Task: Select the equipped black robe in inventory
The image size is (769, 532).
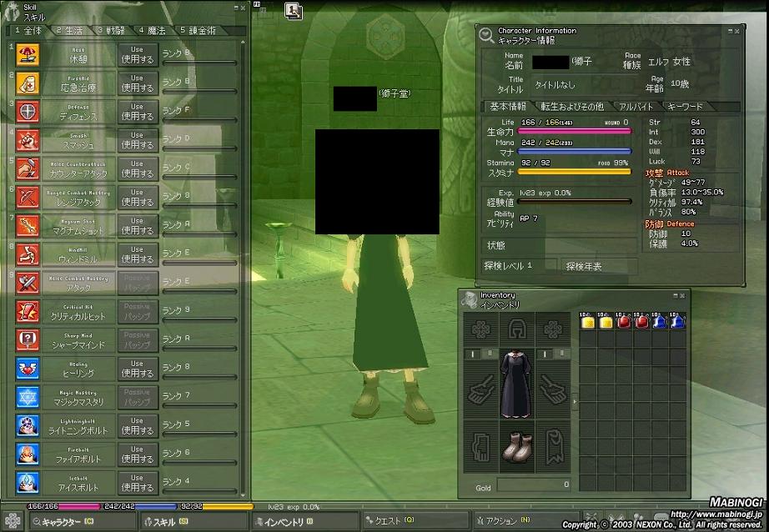Action: [x=516, y=384]
